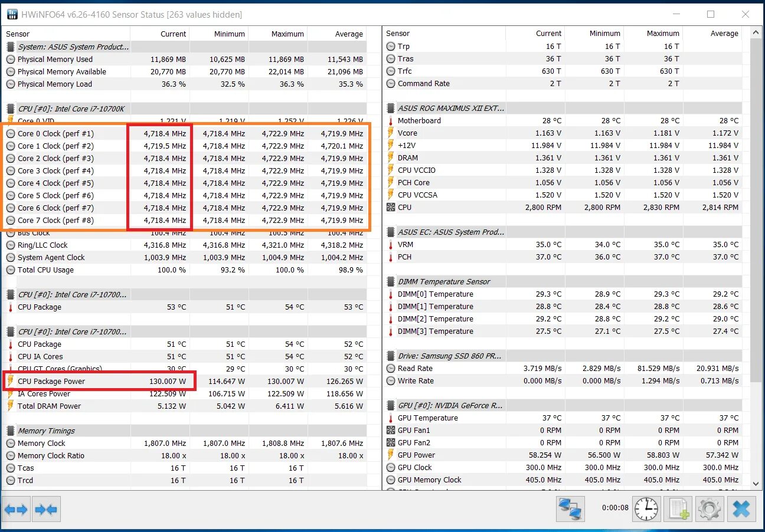Click the GPU Fan1 fan icon
The image size is (765, 532).
391,431
